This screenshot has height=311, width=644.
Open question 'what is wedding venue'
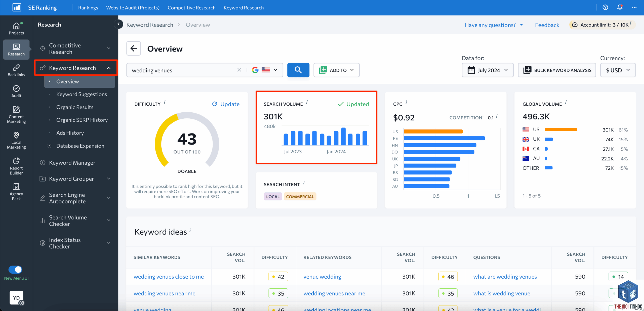tap(502, 293)
